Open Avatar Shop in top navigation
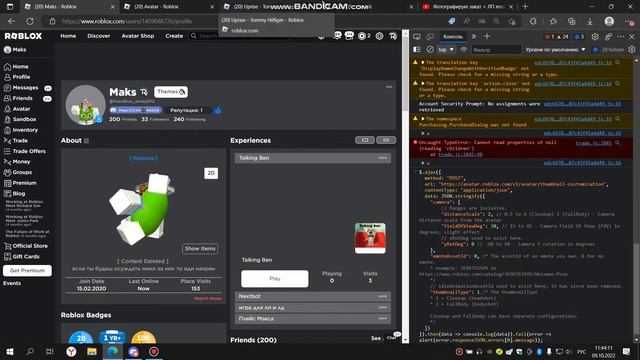Viewport: 640px width, 360px height. (138, 36)
